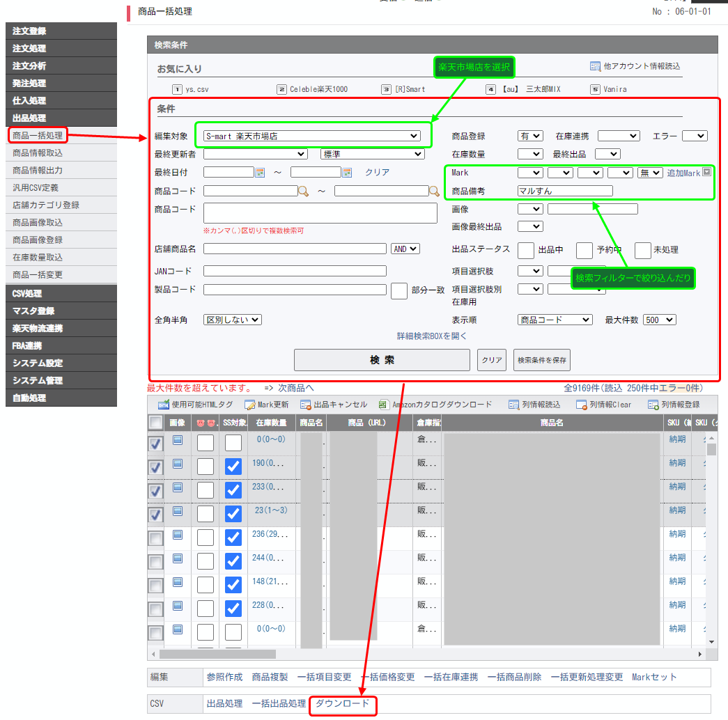Click the 使用可能HTMLタグ toolbar icon
Screen dimensions: 728x720
(164, 405)
